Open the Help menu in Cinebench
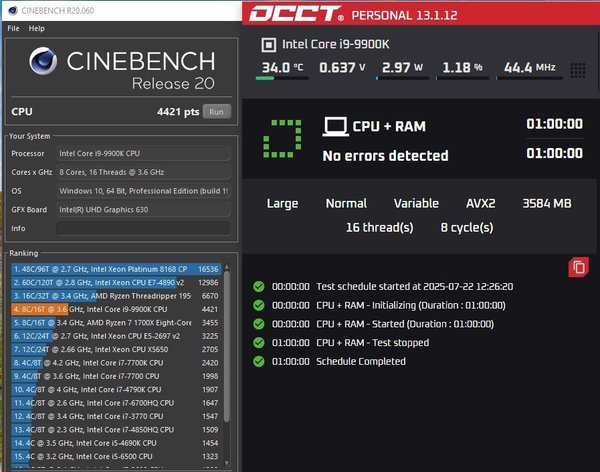 click(x=36, y=28)
